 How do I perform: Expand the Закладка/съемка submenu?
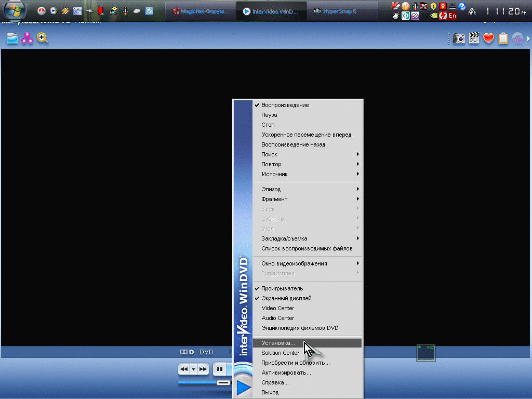tap(308, 238)
